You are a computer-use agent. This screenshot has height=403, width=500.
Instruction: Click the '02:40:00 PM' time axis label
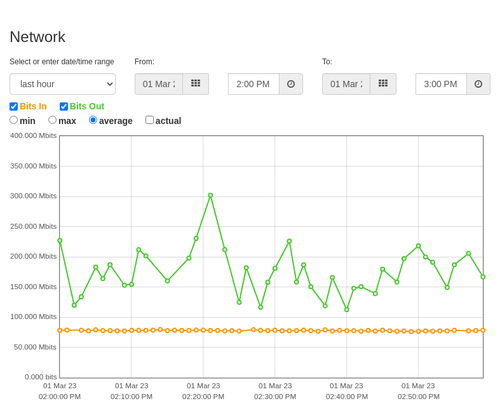tap(347, 397)
